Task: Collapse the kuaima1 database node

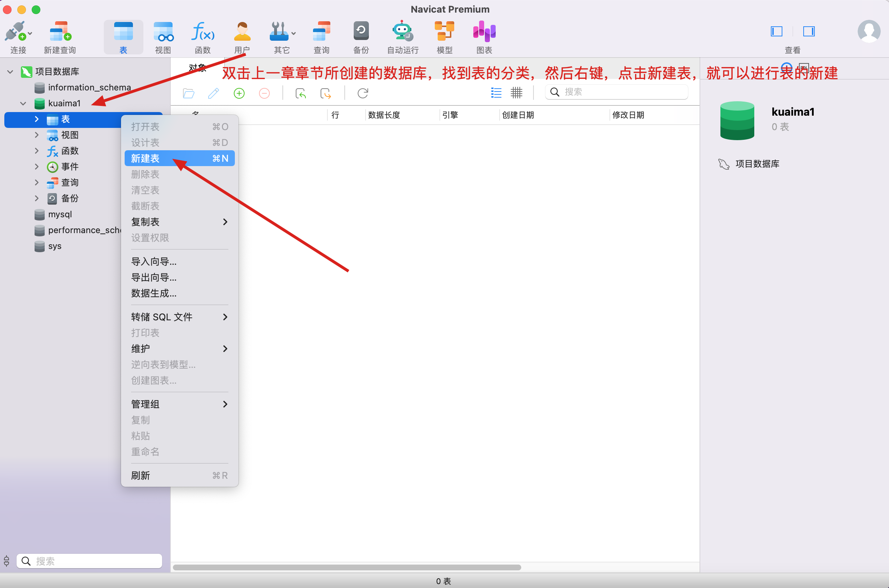Action: pos(23,103)
